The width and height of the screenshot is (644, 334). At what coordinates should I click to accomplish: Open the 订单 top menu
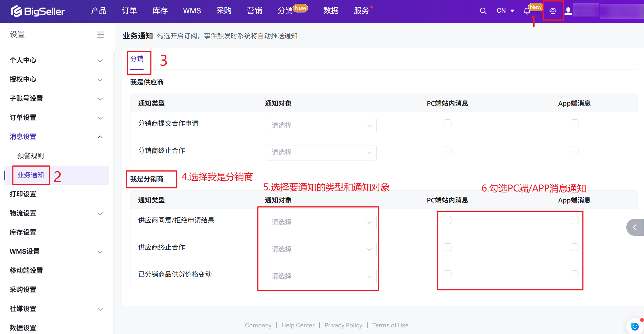pos(129,11)
